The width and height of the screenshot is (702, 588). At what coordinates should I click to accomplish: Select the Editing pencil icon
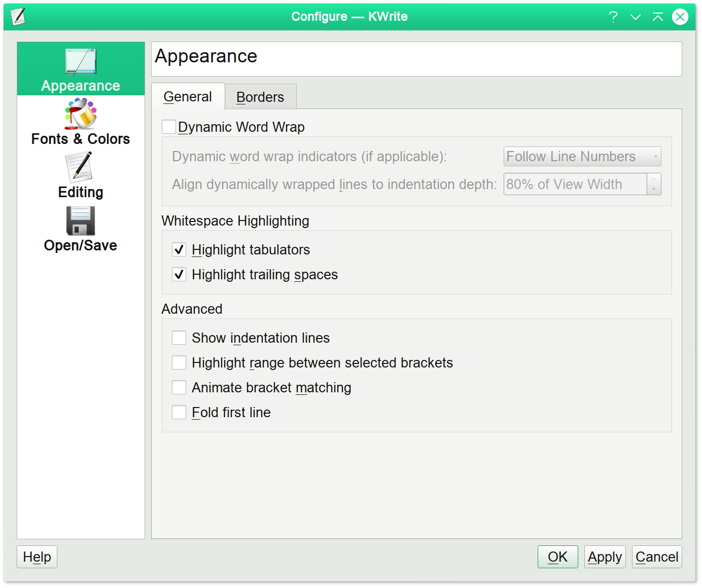pyautogui.click(x=80, y=167)
